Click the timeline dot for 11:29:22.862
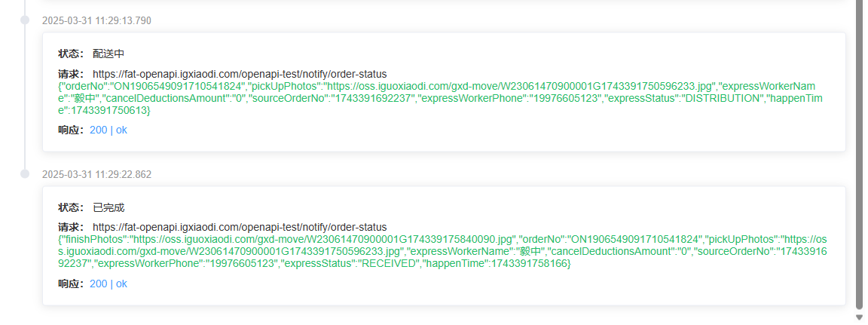Viewport: 868px width, 325px height. [24, 174]
